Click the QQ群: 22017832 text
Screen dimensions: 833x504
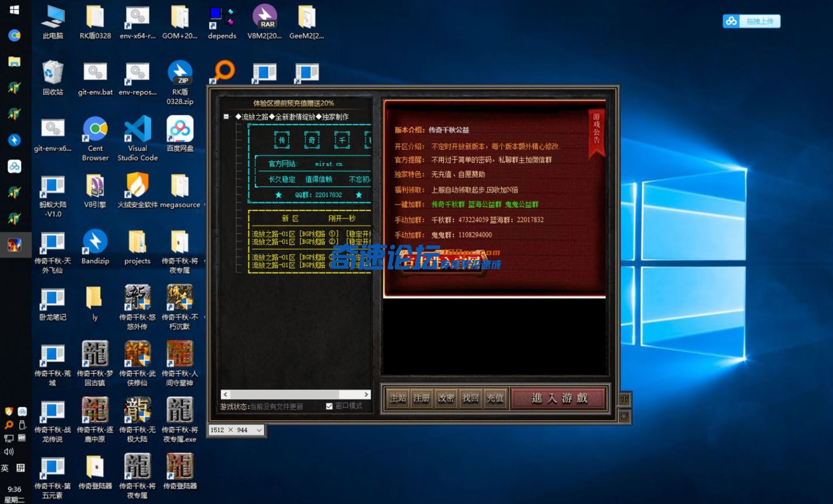[x=318, y=195]
